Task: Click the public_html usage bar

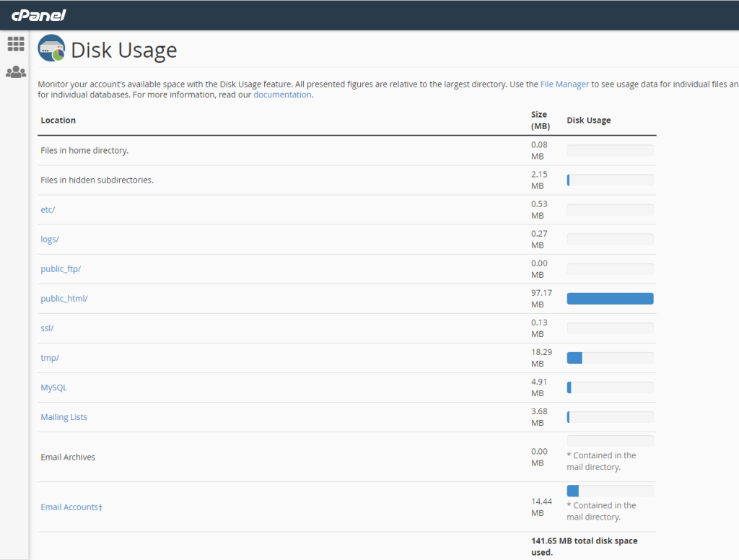Action: (610, 299)
